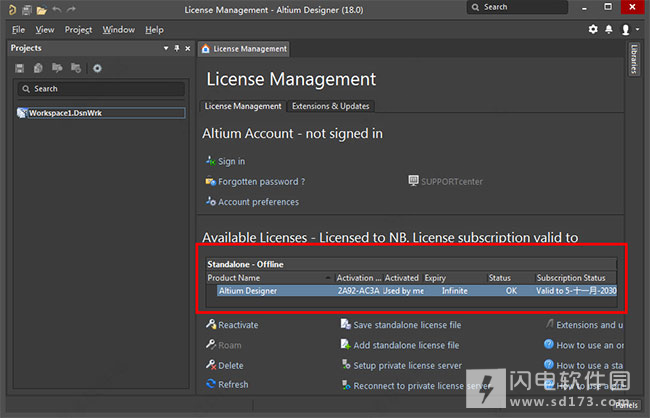Click Forgotten password link
This screenshot has height=418, width=650.
[262, 182]
